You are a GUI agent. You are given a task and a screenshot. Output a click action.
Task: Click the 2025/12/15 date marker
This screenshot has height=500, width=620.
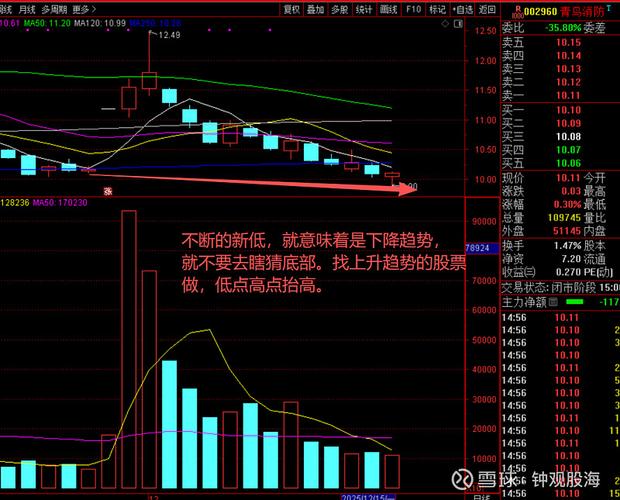click(x=368, y=497)
